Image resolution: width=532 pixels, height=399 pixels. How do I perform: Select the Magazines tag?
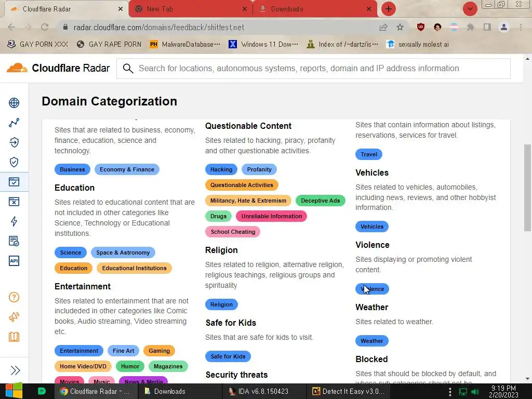coord(168,366)
